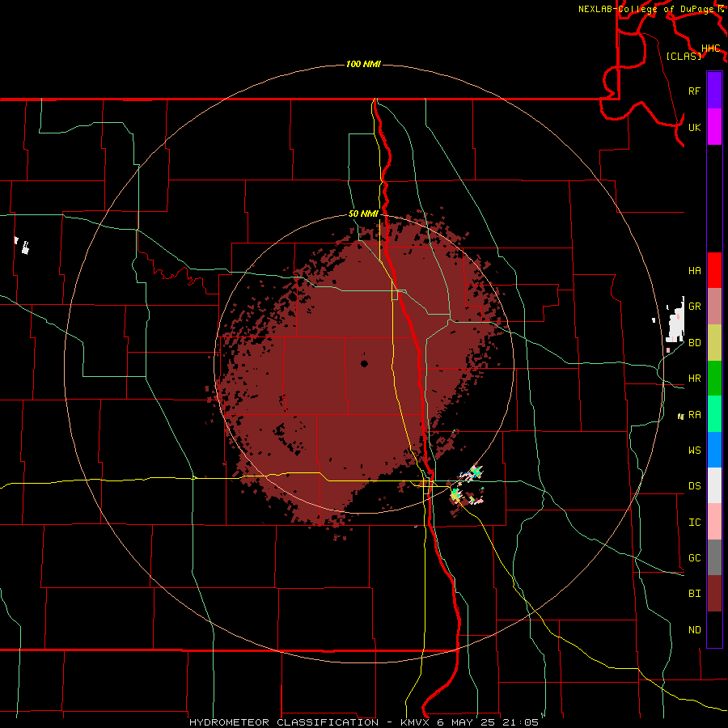Click the small white echo near west edge
The width and height of the screenshot is (728, 728).
[26, 248]
